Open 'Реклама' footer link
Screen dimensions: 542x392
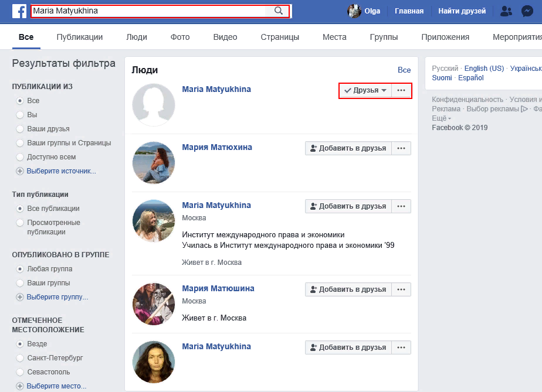tap(446, 109)
